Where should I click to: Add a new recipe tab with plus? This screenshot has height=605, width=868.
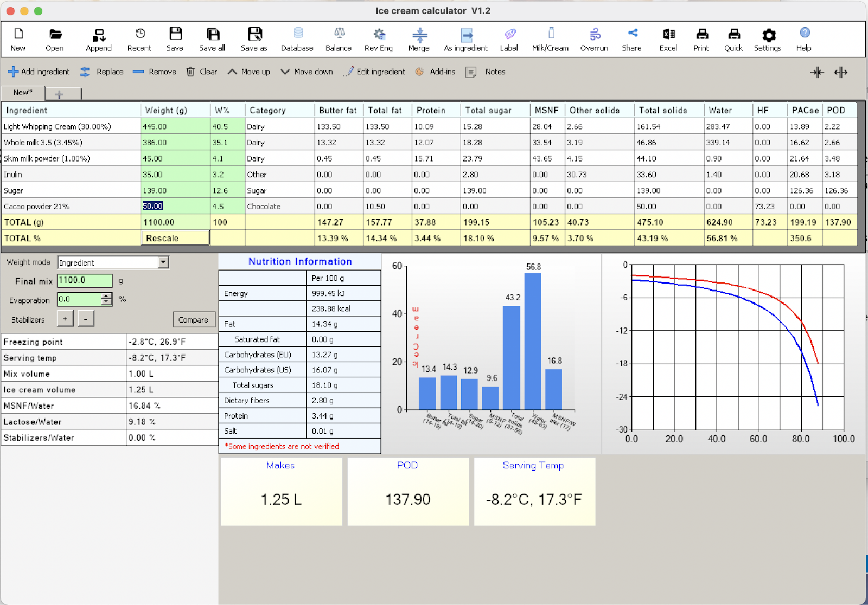[x=59, y=94]
